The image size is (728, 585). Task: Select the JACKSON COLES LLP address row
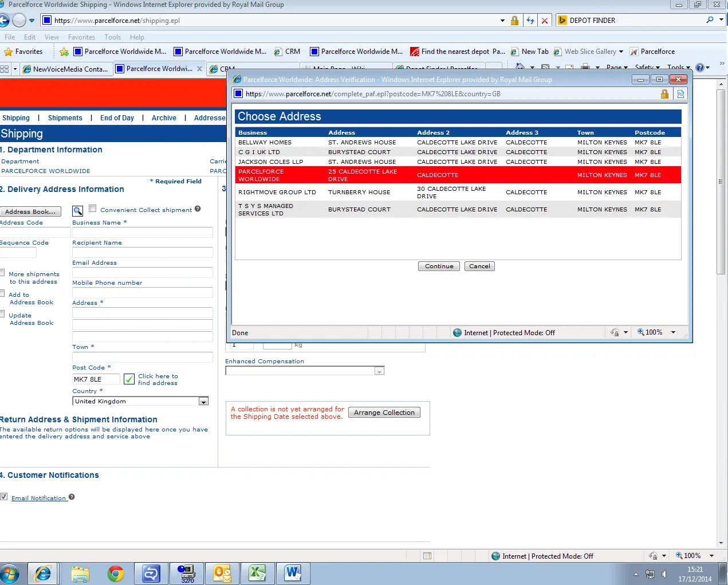coord(458,162)
